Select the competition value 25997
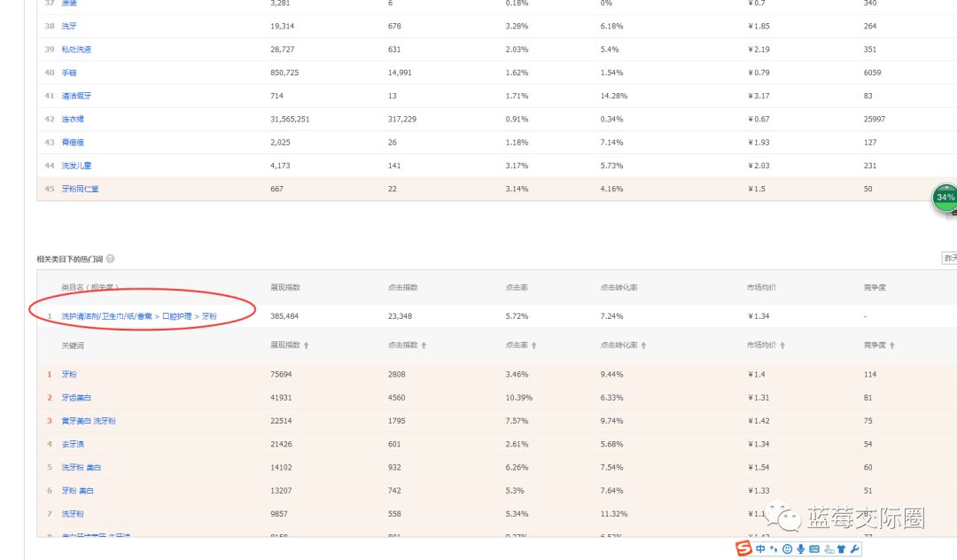 tap(874, 119)
